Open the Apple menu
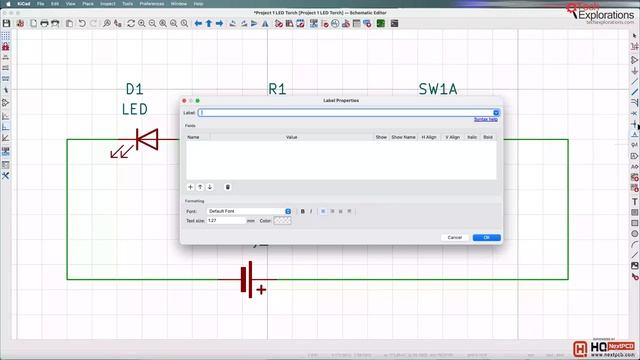 pos(8,4)
